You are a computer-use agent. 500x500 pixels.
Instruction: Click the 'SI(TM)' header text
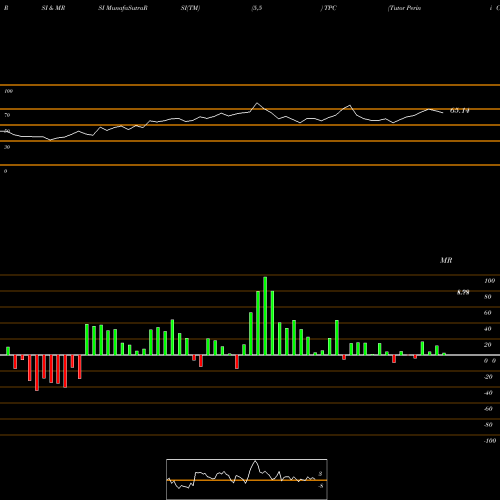coord(190,8)
